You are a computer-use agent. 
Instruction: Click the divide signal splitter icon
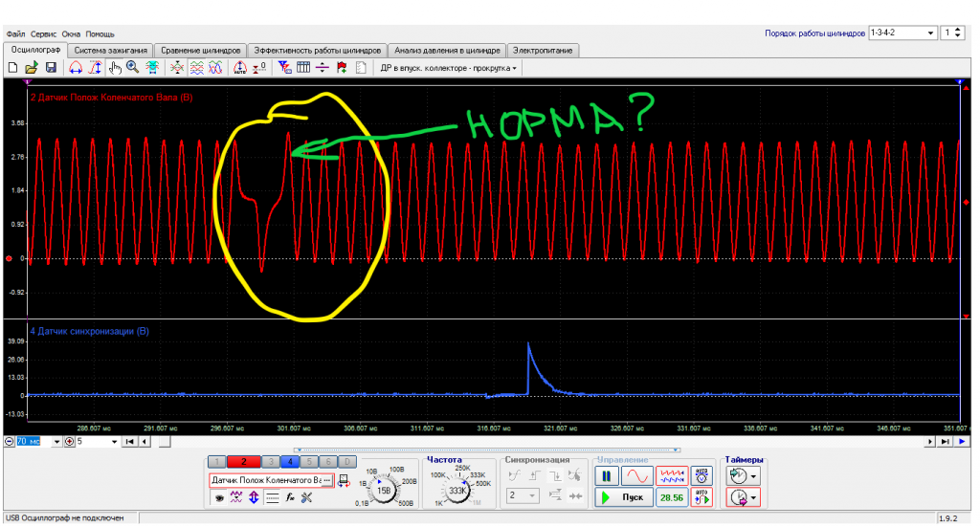coord(323,68)
